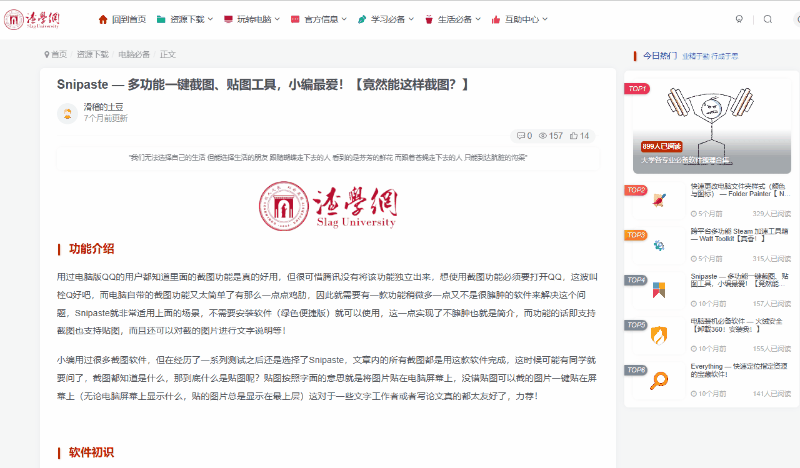
Task: Go to 首页 in the breadcrumb
Action: (x=59, y=55)
